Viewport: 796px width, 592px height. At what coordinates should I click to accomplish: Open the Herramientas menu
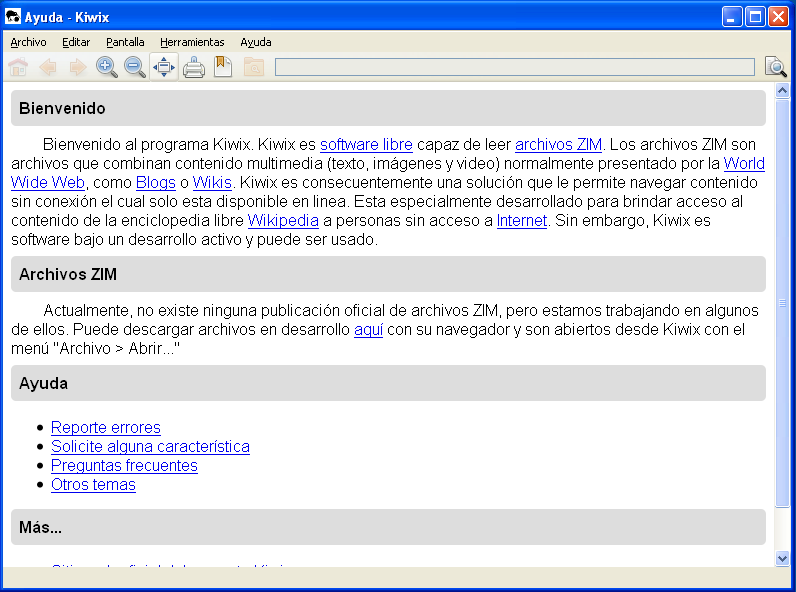point(192,42)
